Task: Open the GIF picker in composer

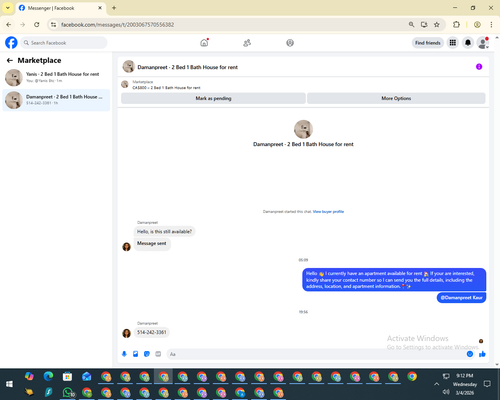Action: point(158,354)
